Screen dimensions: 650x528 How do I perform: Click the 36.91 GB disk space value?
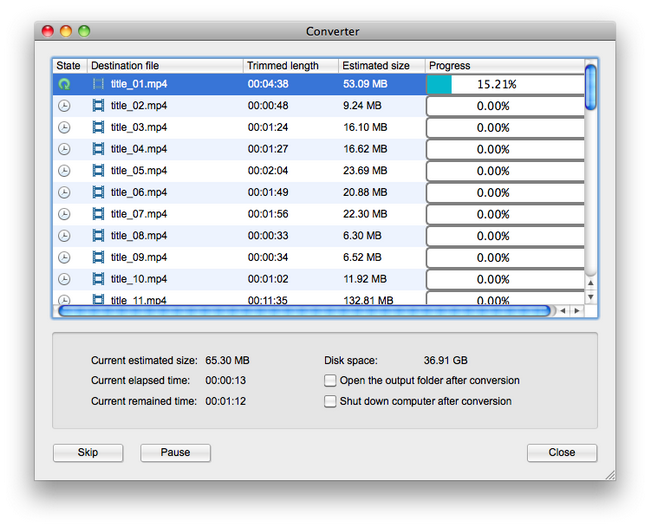(446, 361)
